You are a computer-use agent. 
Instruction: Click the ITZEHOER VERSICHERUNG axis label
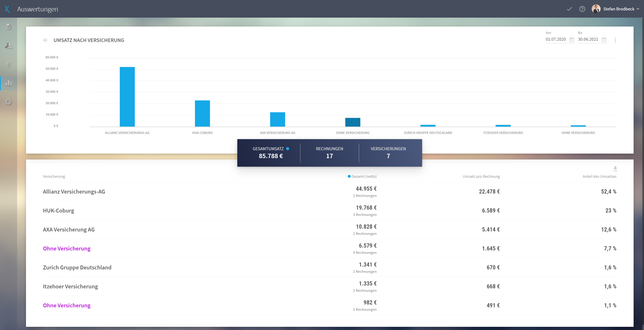pyautogui.click(x=503, y=133)
